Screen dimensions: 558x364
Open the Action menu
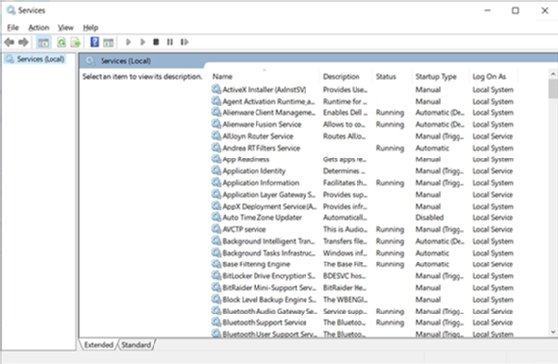pyautogui.click(x=39, y=27)
